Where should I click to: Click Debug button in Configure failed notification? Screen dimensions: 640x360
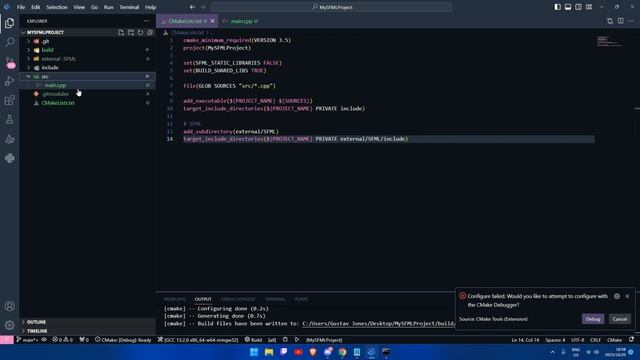(x=593, y=319)
